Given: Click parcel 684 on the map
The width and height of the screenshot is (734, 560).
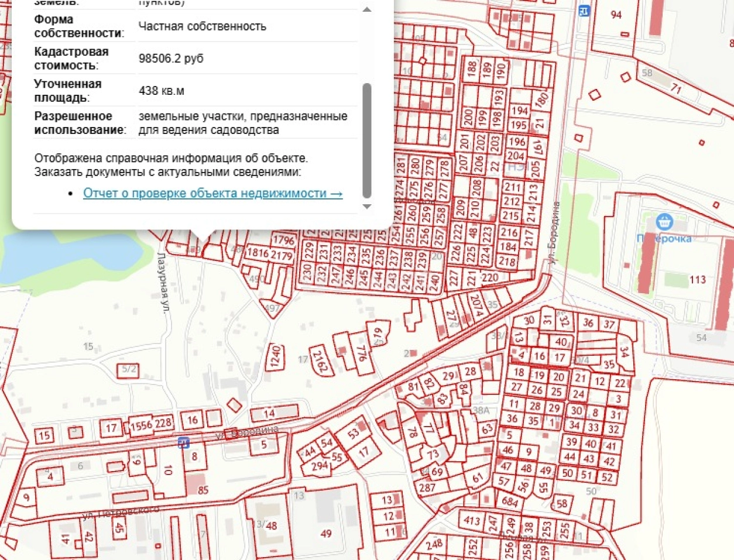Looking at the screenshot, I should click(509, 501).
